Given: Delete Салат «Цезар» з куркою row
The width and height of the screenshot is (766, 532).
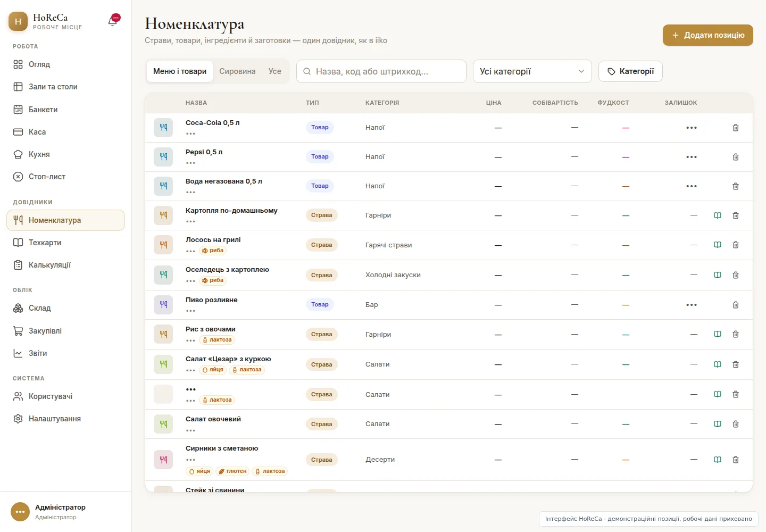Looking at the screenshot, I should coord(736,364).
